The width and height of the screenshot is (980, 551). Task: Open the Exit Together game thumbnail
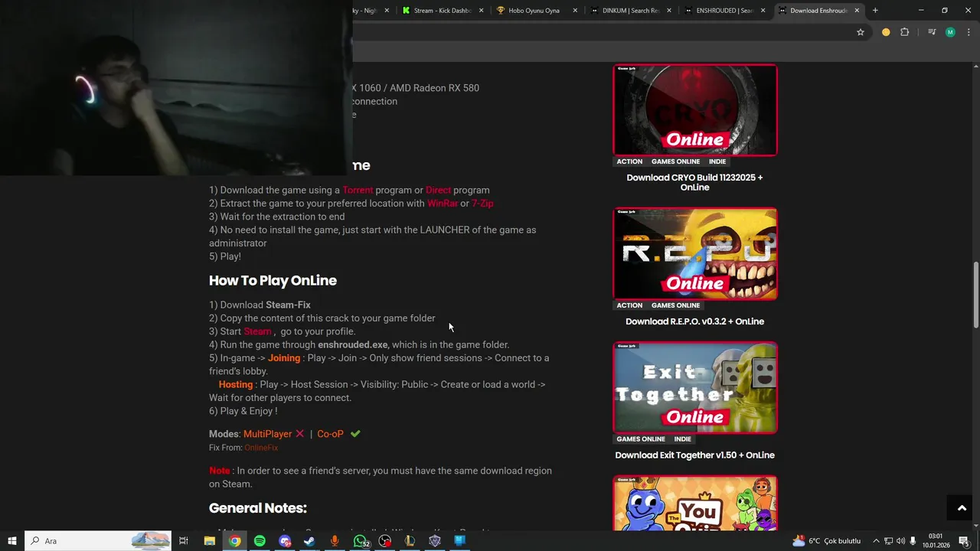[695, 387]
